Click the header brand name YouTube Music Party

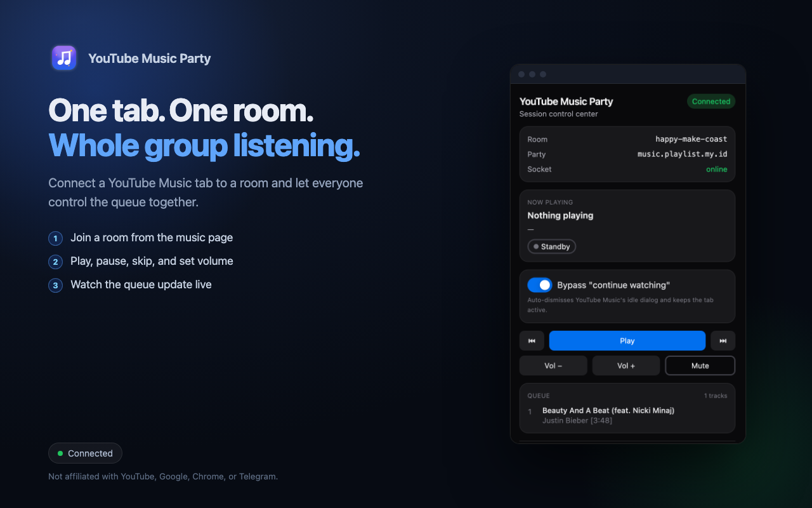click(150, 58)
